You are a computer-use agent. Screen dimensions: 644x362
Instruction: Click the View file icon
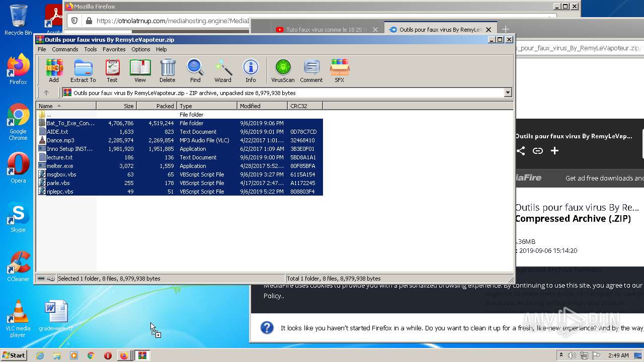[140, 71]
